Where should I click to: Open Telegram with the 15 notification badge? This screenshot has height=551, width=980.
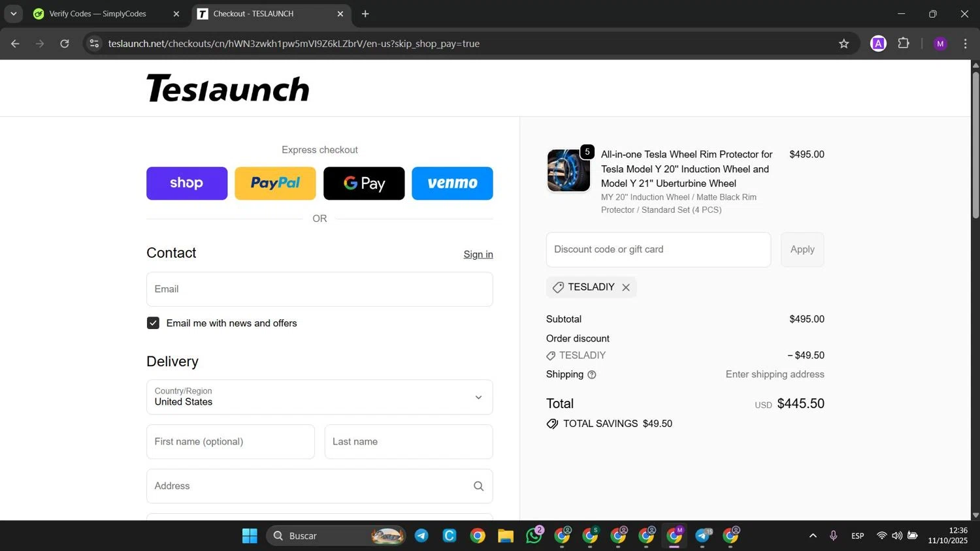tap(703, 536)
